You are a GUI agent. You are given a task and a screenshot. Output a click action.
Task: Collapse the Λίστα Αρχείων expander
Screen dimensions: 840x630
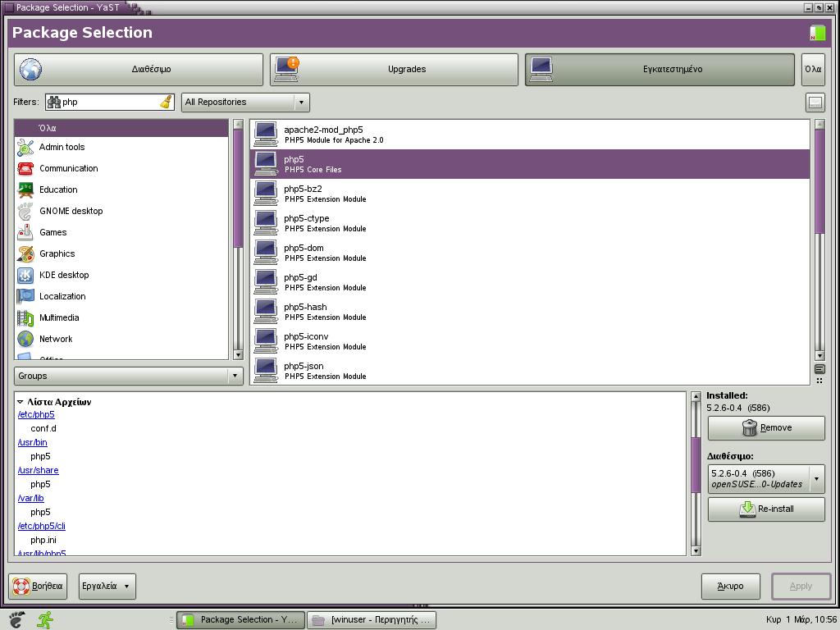20,402
